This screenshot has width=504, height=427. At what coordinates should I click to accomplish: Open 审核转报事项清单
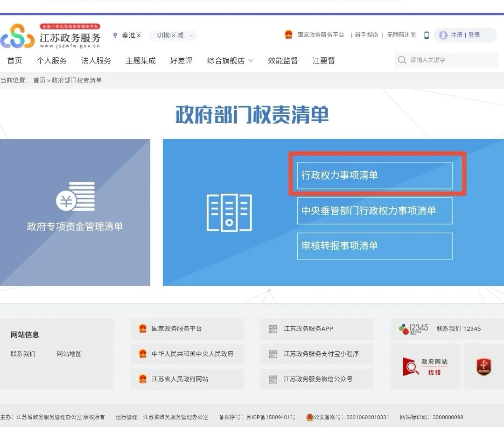click(x=375, y=246)
